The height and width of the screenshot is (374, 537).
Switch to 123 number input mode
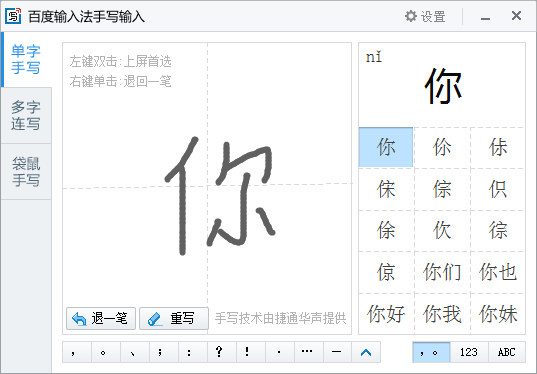tap(469, 352)
